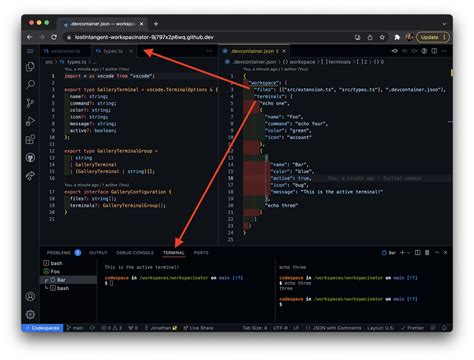Screen dimensions: 474x360
Task: Open the OUTPUT panel tab
Action: pos(98,253)
